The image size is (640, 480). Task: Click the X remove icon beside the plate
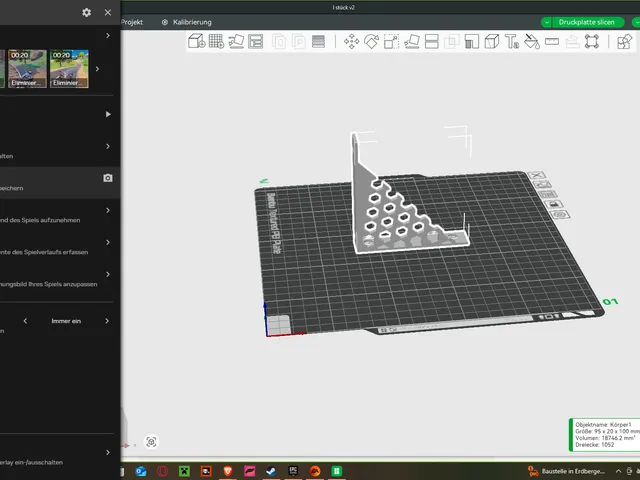tap(536, 175)
